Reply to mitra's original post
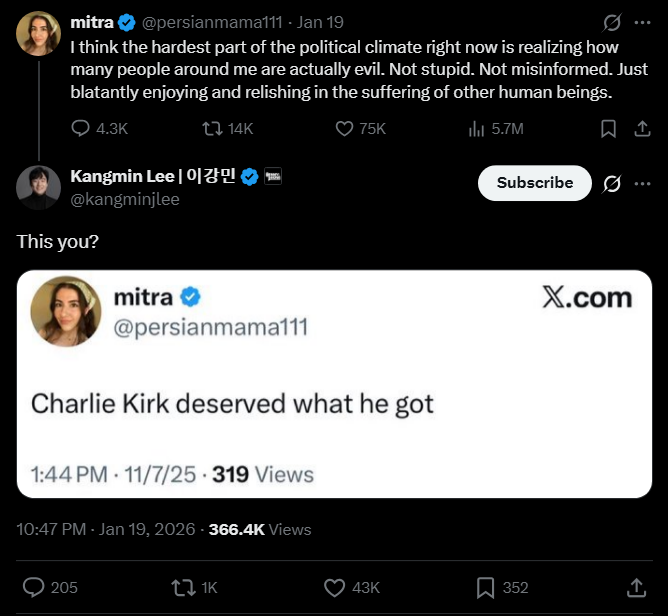668x616 pixels. pyautogui.click(x=82, y=129)
